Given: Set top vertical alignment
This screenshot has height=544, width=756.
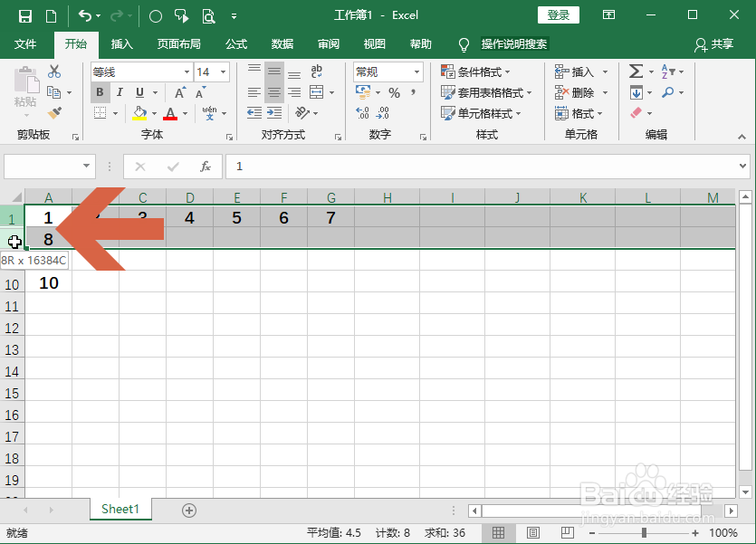Looking at the screenshot, I should coord(254,69).
